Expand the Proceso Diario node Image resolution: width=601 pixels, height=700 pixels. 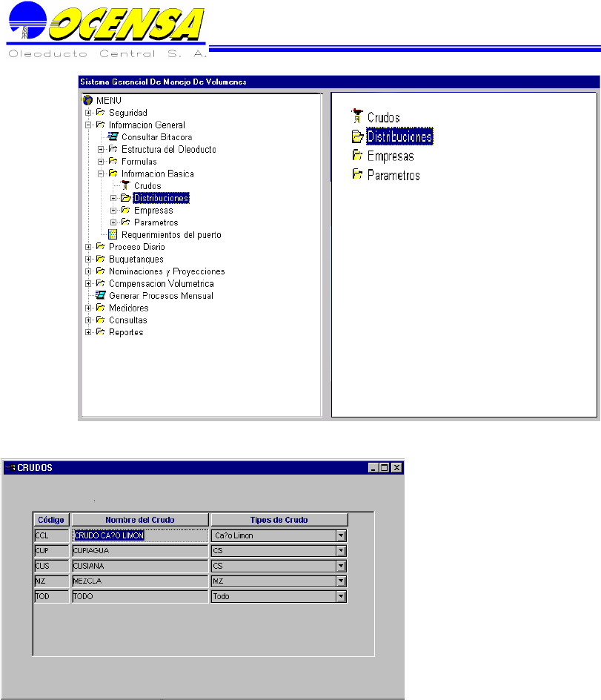pyautogui.click(x=88, y=247)
